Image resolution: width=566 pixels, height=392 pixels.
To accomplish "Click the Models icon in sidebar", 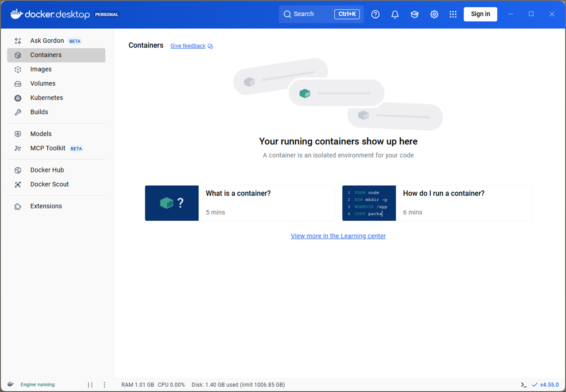I will click(18, 134).
